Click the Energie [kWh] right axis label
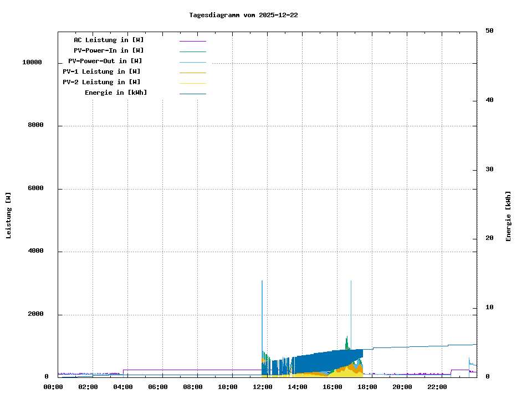 coord(508,216)
